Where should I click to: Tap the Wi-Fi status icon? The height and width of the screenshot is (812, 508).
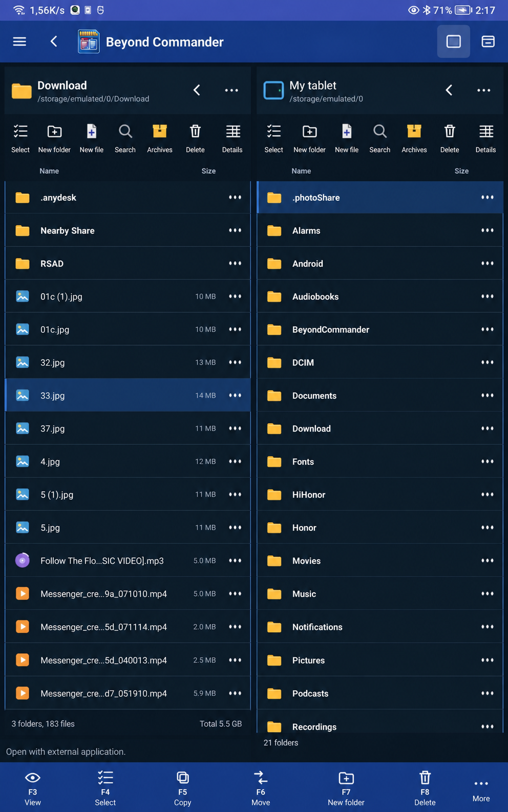click(19, 10)
